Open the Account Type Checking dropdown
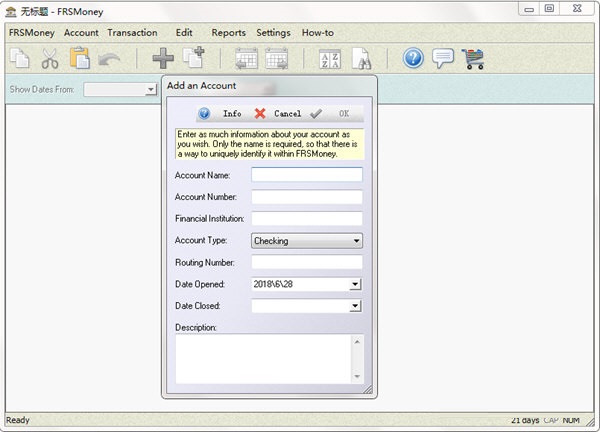 [x=307, y=241]
